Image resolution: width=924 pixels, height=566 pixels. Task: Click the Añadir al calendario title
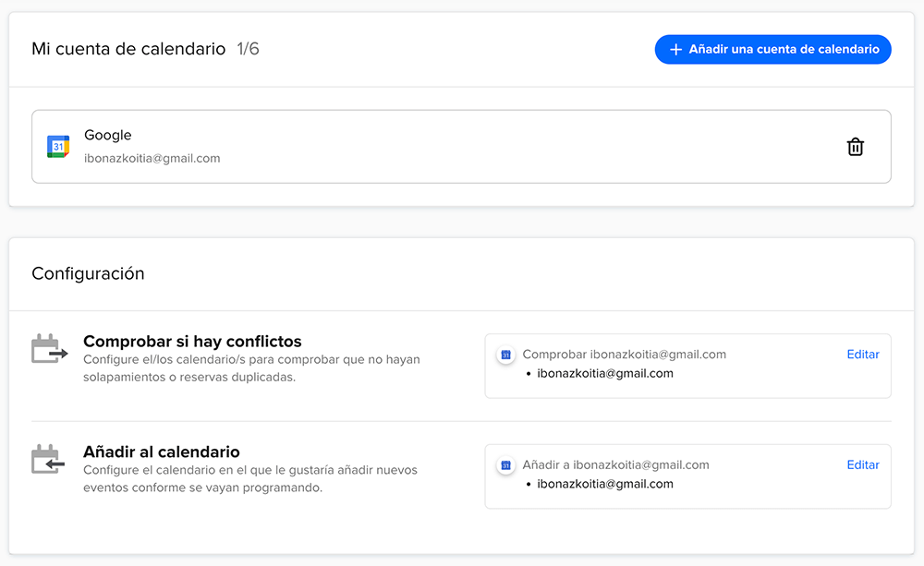(x=162, y=452)
